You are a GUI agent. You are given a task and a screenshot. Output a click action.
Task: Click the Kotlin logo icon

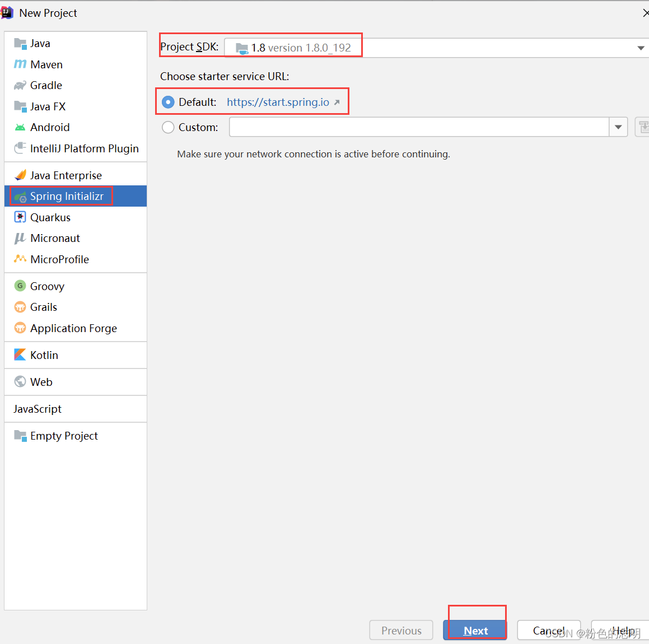(x=20, y=354)
